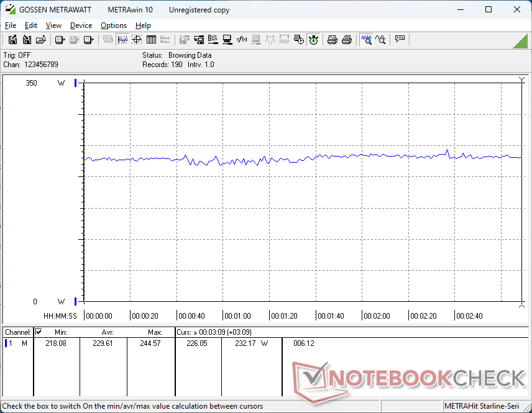This screenshot has height=413, width=532.
Task: Click the import-to-disk floppy icon
Action: 27,40
